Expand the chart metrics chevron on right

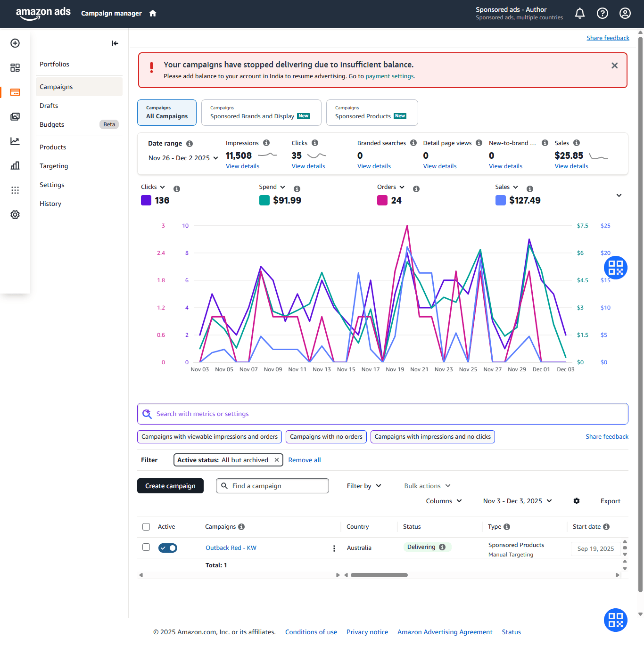pyautogui.click(x=619, y=196)
